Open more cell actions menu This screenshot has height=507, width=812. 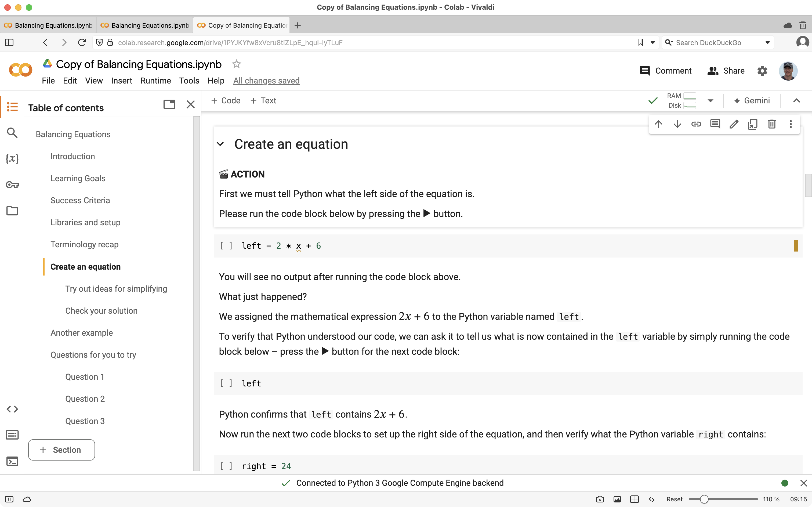[x=791, y=124]
